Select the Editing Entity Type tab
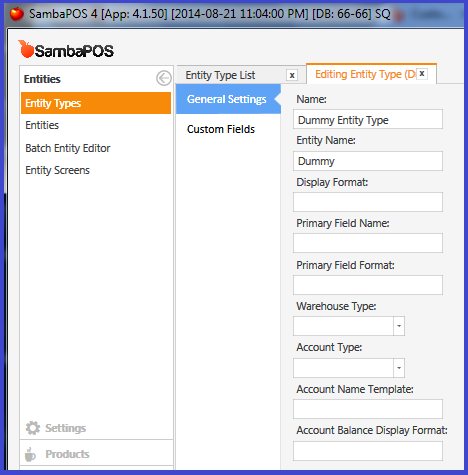 pyautogui.click(x=365, y=74)
